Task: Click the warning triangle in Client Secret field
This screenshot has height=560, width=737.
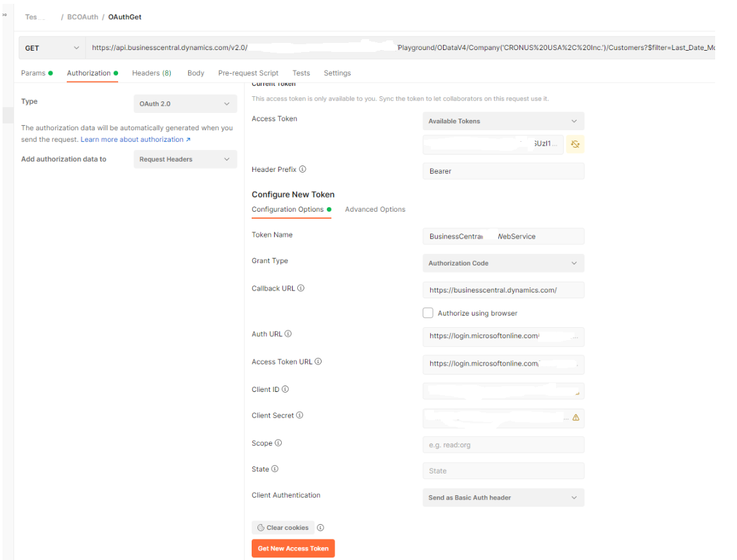Action: pos(576,418)
